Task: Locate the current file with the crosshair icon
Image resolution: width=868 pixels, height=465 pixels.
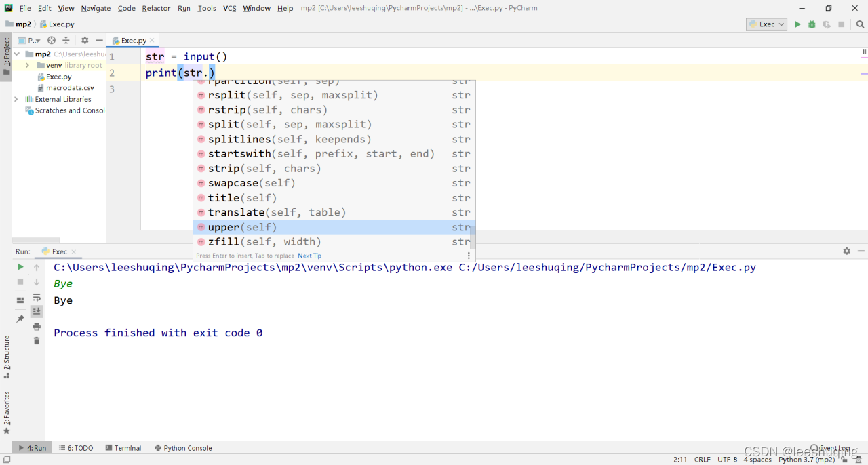Action: [x=51, y=41]
